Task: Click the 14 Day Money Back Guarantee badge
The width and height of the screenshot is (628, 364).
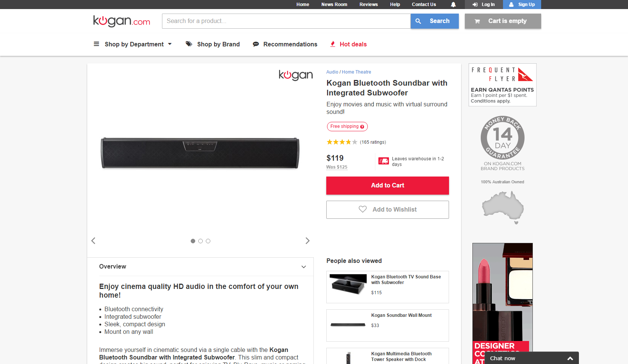Action: coord(503,138)
